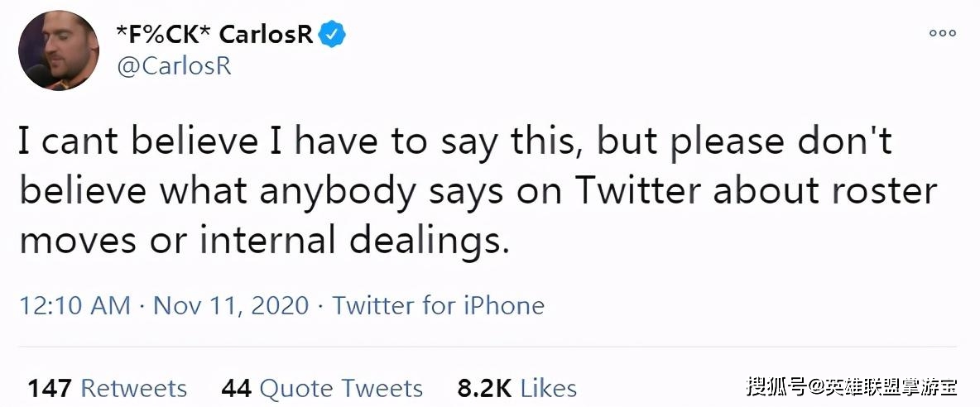
Task: Open the three-dot more options menu
Action: coord(943,33)
